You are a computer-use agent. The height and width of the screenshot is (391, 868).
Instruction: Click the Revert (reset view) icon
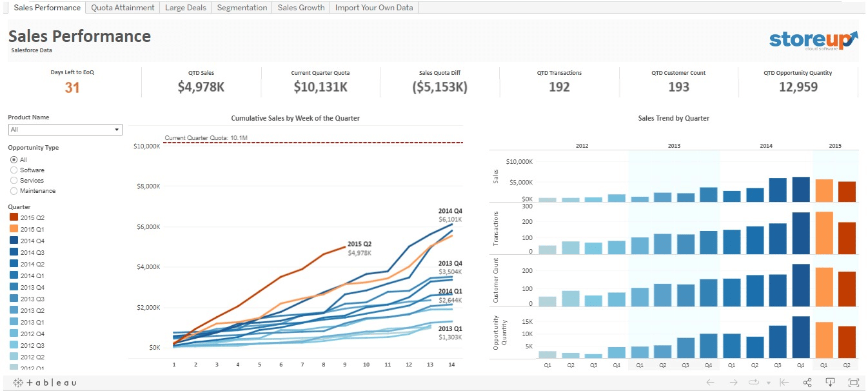[x=784, y=382]
